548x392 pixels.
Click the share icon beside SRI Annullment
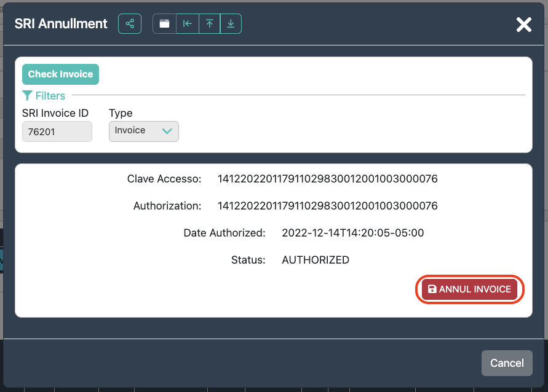(130, 24)
